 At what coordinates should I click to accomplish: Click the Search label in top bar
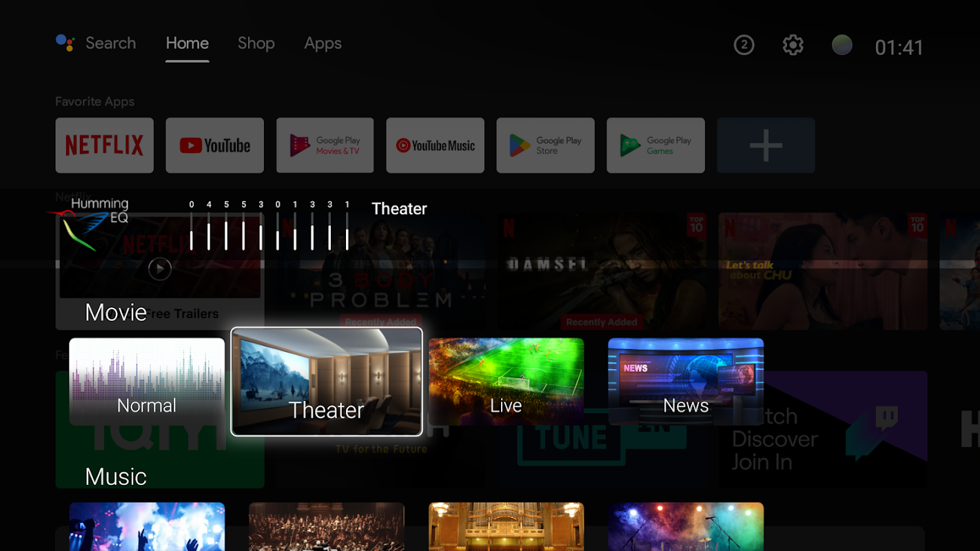(110, 43)
